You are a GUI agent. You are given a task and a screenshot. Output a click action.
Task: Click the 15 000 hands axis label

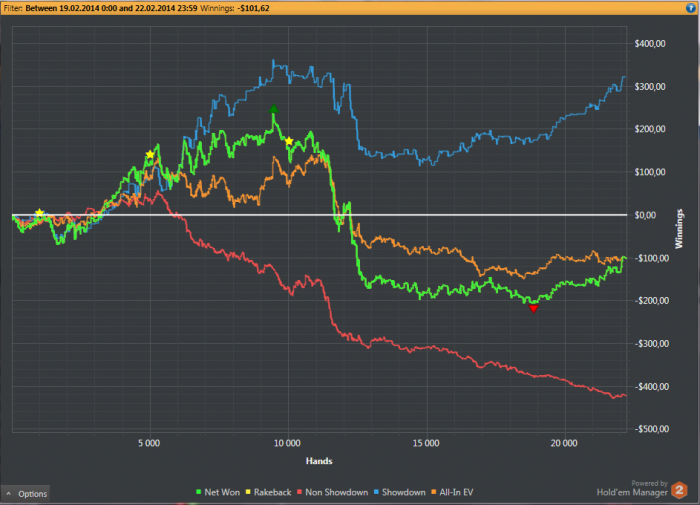pyautogui.click(x=426, y=443)
